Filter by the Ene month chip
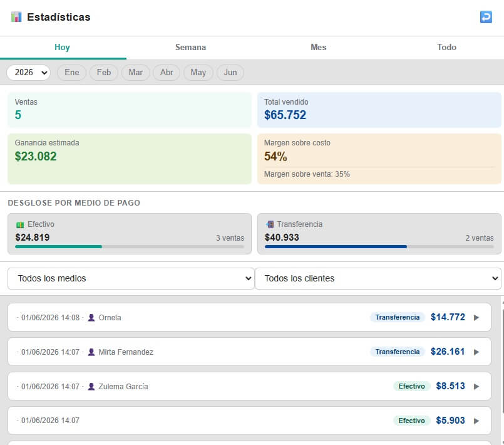This screenshot has width=504, height=445. (x=71, y=73)
